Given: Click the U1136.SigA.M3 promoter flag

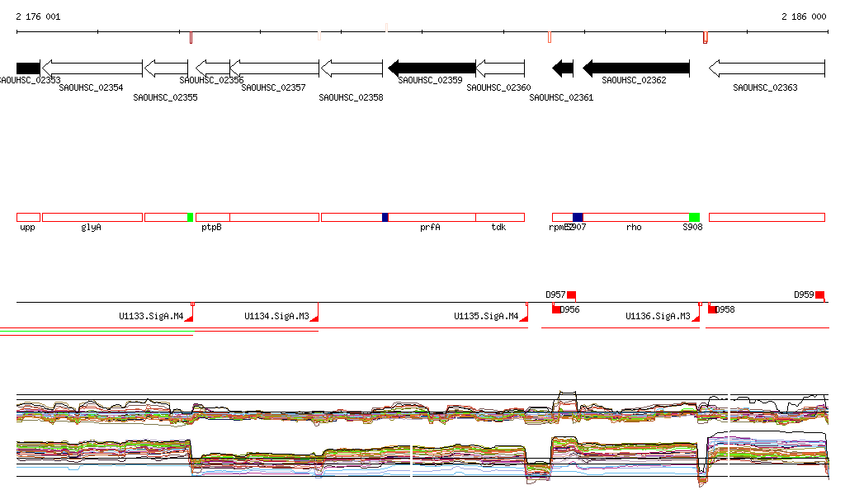Looking at the screenshot, I should point(696,318).
